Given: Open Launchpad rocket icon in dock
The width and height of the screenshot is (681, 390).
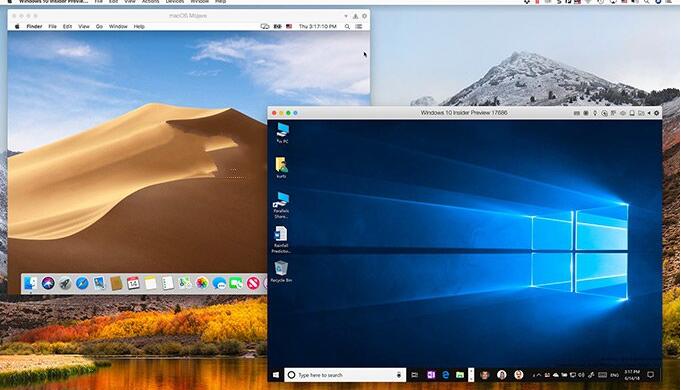Looking at the screenshot, I should pos(65,284).
